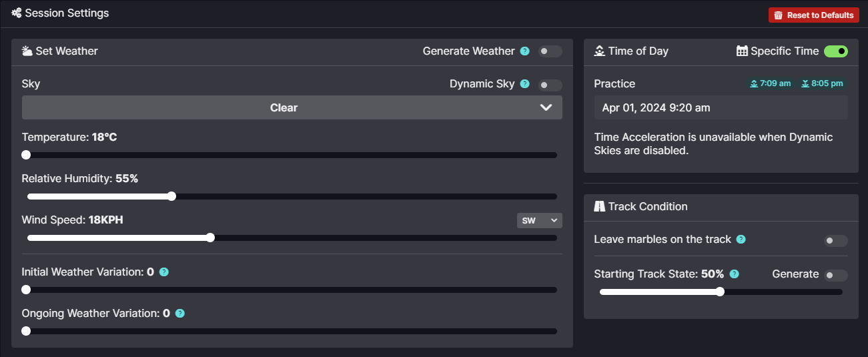Click the Starting Track State help icon
This screenshot has width=868, height=357.
735,274
